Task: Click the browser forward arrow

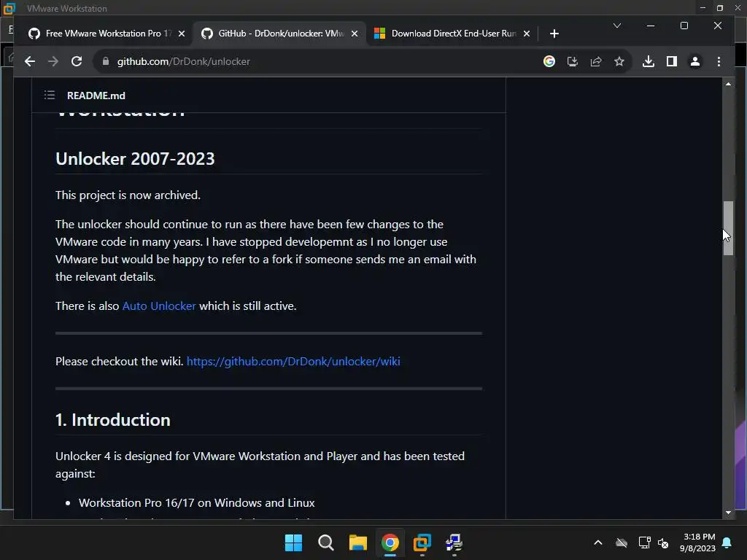Action: [53, 61]
